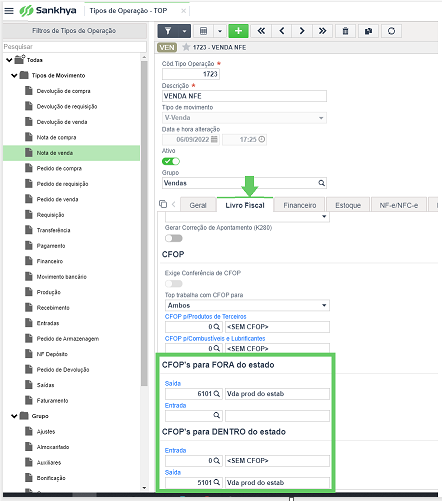Duplicate the record with copy icon
Image resolution: width=442 pixels, height=501 pixels.
[368, 31]
